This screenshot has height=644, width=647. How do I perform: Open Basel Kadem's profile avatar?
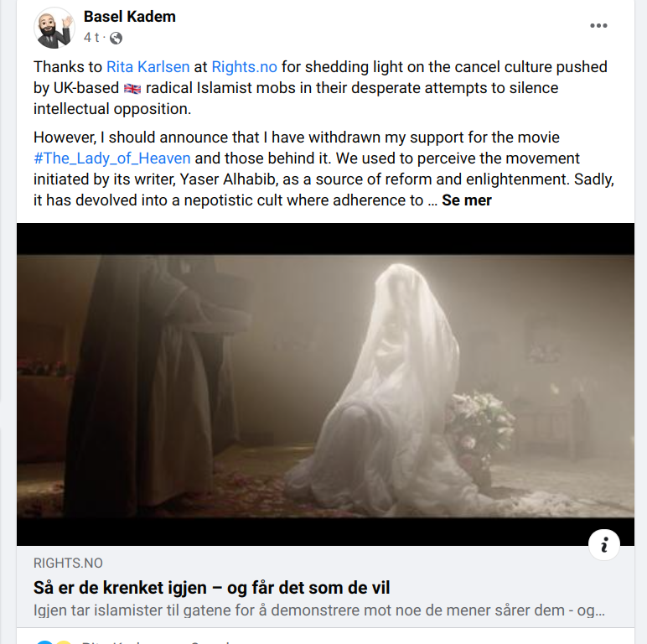[54, 28]
